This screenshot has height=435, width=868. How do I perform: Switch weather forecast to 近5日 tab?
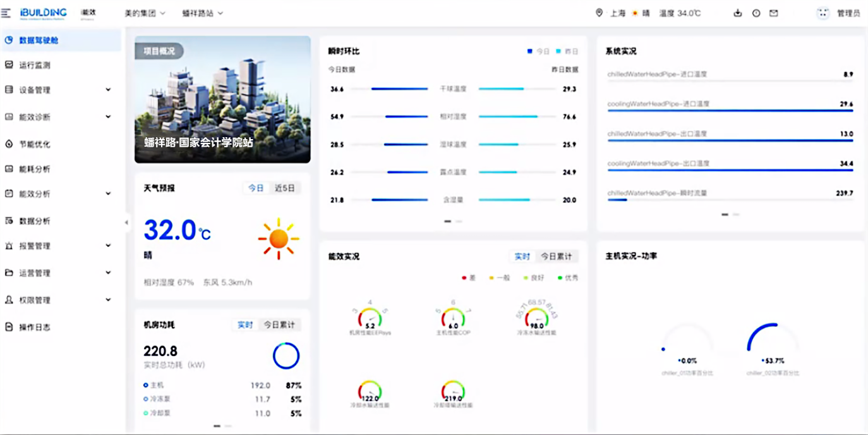[x=284, y=188]
